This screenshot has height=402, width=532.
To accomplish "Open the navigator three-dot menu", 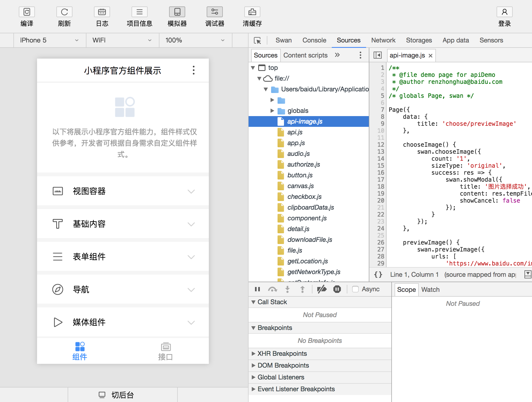I will tap(360, 55).
